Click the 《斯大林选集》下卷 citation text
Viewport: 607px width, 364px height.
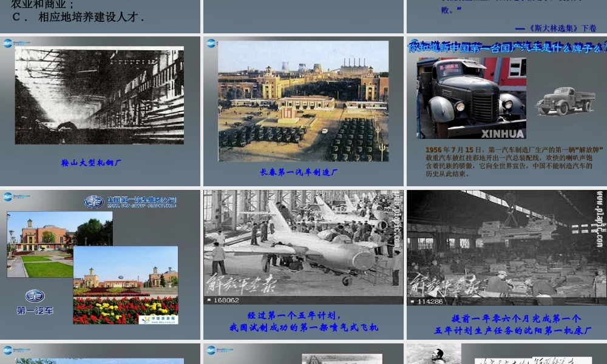(x=555, y=28)
